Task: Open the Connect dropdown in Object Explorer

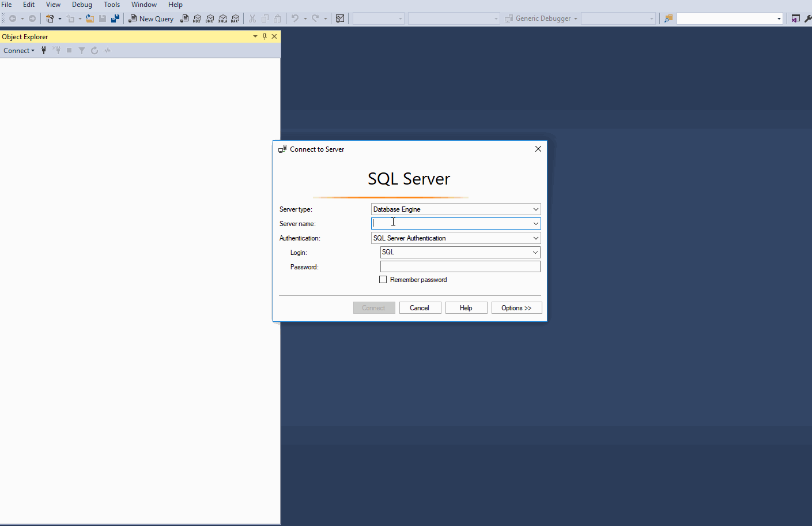Action: pos(19,51)
